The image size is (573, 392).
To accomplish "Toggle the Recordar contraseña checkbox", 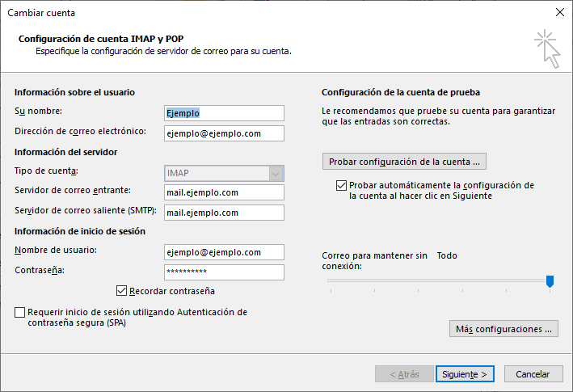I will pos(121,291).
